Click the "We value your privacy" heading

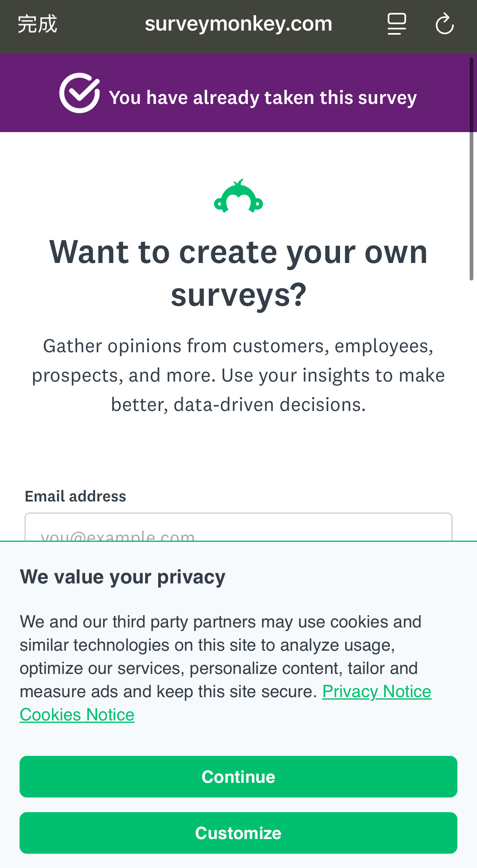click(x=123, y=577)
